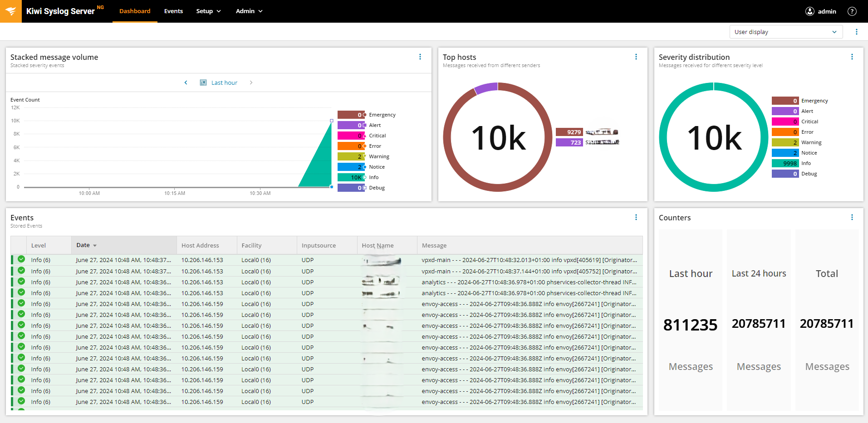Image resolution: width=868 pixels, height=423 pixels.
Task: Select the 9279 host legend entry
Action: (587, 132)
